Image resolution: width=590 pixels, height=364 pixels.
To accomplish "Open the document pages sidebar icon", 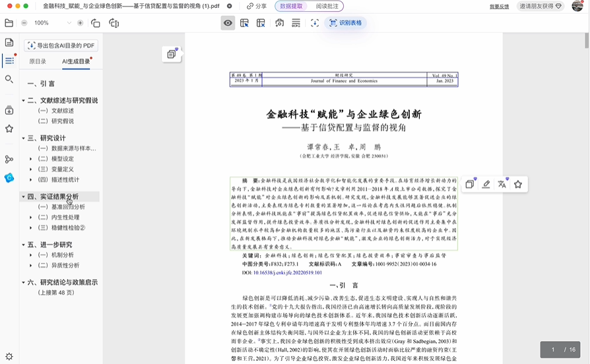I will (9, 42).
